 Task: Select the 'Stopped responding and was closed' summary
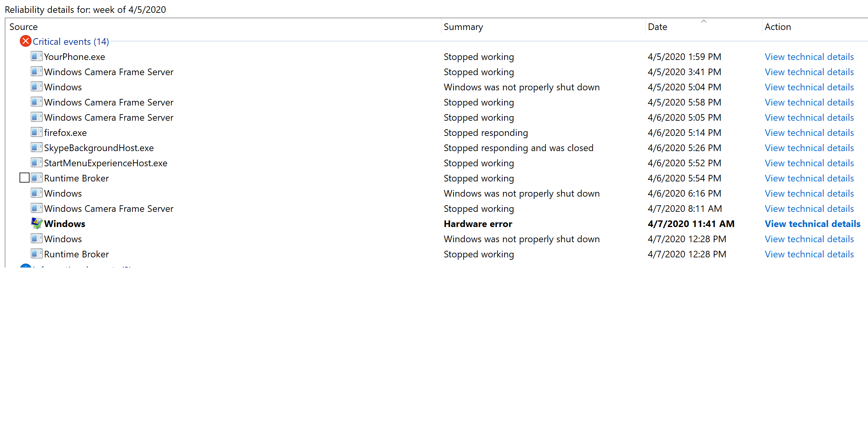coord(519,148)
